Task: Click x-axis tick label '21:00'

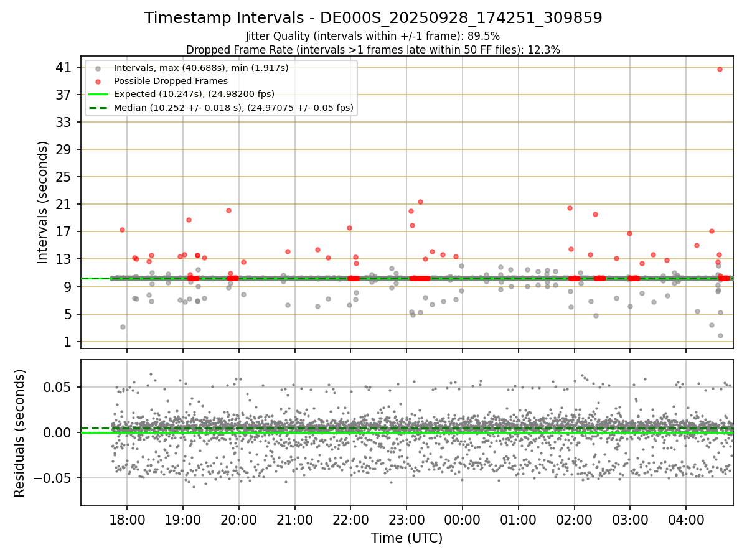Action: pyautogui.click(x=294, y=519)
